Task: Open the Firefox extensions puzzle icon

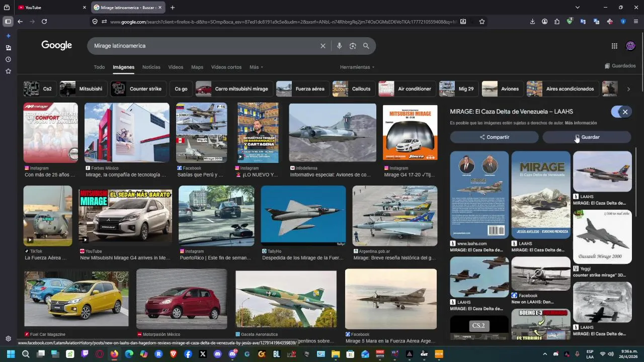Action: coord(557,22)
